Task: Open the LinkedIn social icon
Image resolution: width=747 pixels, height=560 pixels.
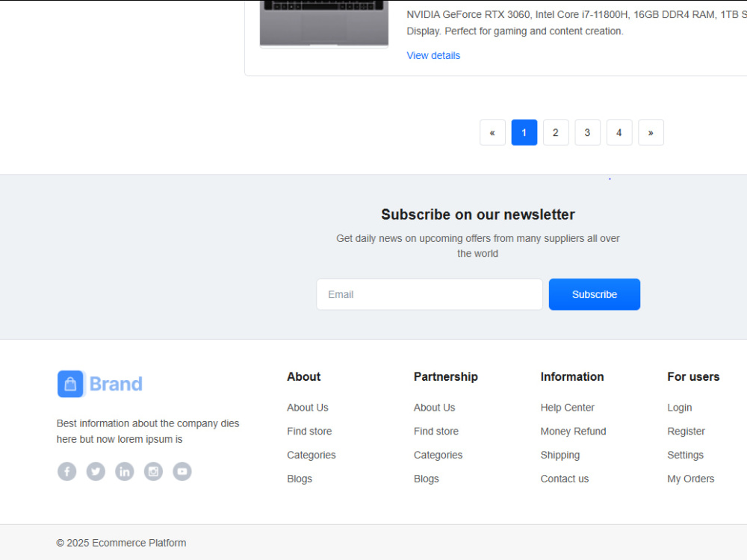Action: tap(124, 471)
